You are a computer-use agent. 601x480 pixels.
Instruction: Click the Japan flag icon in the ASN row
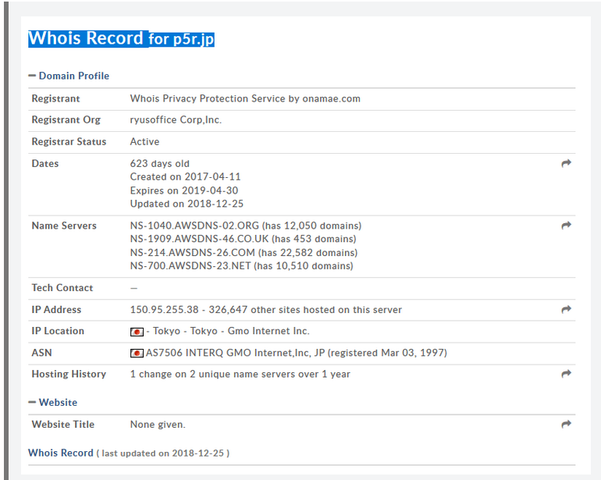[137, 353]
